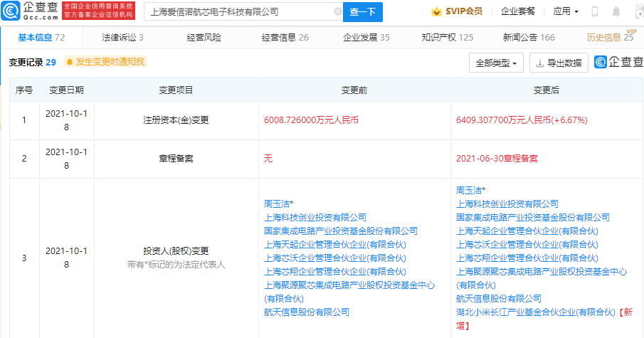Switch to the 新闻公告 tab
Viewport: 644px width, 338px height.
(x=529, y=38)
